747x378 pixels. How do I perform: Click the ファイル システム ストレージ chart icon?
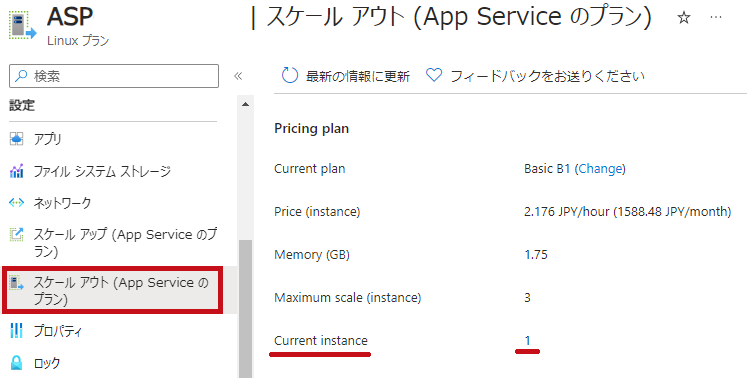(x=17, y=171)
